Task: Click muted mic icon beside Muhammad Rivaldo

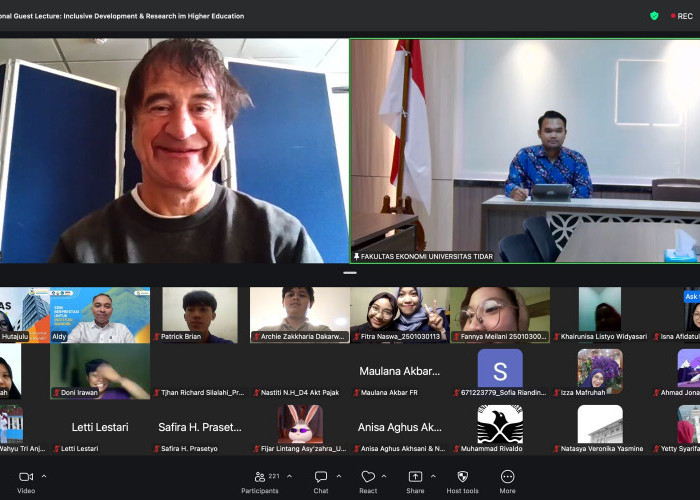Action: point(457,449)
